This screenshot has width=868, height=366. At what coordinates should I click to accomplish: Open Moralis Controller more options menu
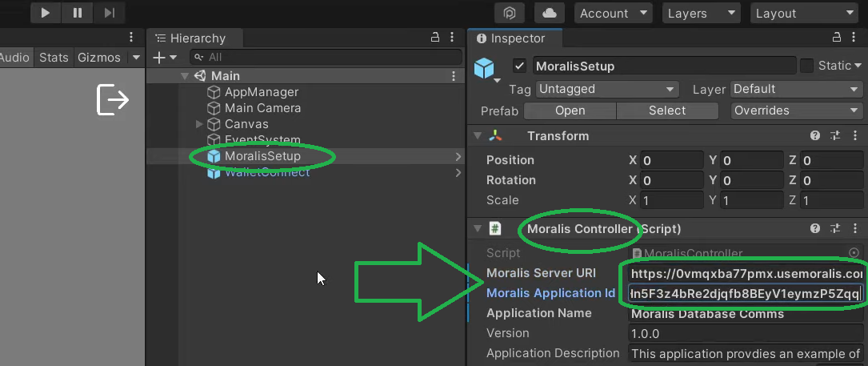[854, 229]
